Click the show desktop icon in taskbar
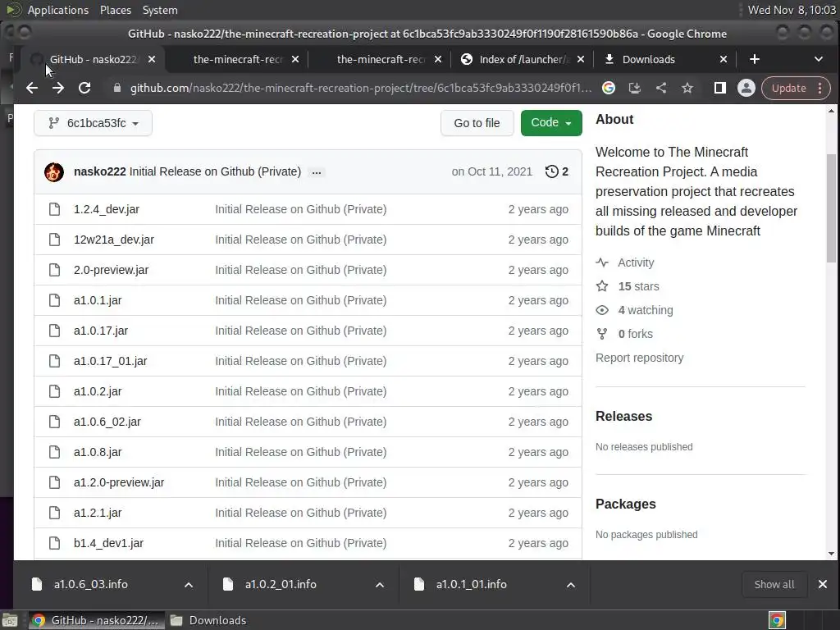Image resolution: width=840 pixels, height=630 pixels. (x=10, y=620)
